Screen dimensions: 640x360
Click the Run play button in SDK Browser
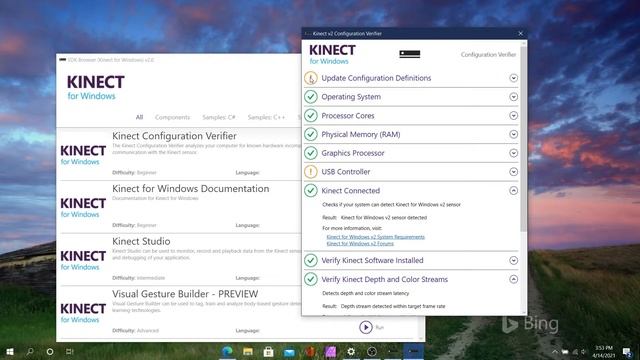pos(366,327)
